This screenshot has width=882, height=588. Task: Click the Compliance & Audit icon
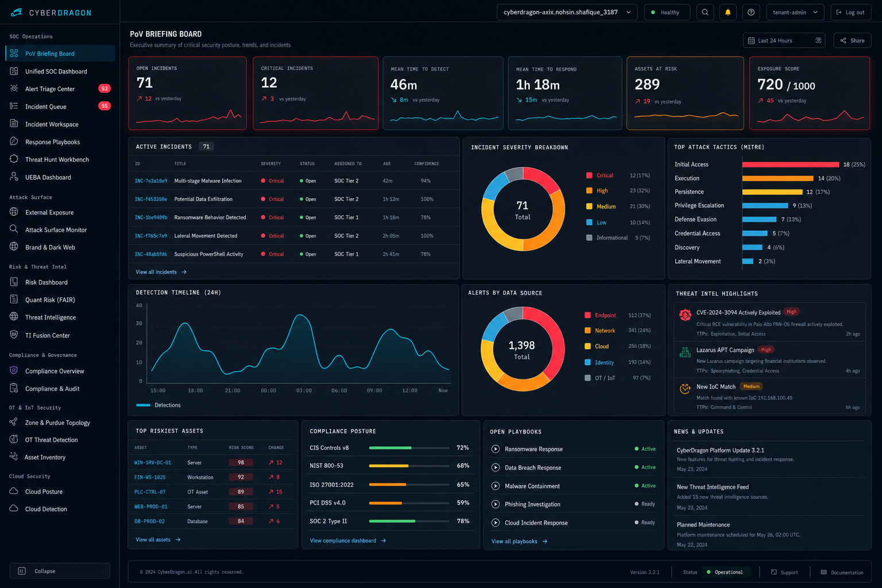pyautogui.click(x=14, y=388)
